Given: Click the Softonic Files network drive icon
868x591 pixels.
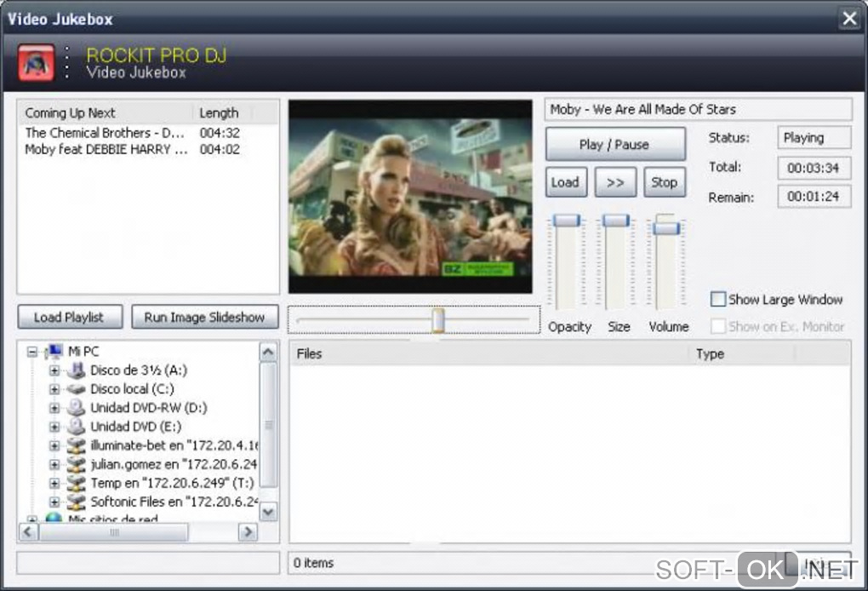Looking at the screenshot, I should tap(76, 502).
